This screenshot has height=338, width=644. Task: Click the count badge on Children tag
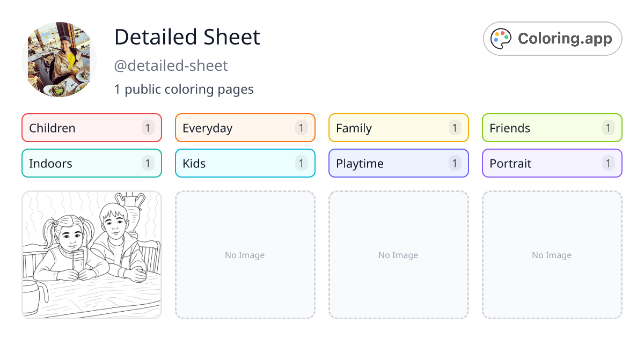coord(148,128)
